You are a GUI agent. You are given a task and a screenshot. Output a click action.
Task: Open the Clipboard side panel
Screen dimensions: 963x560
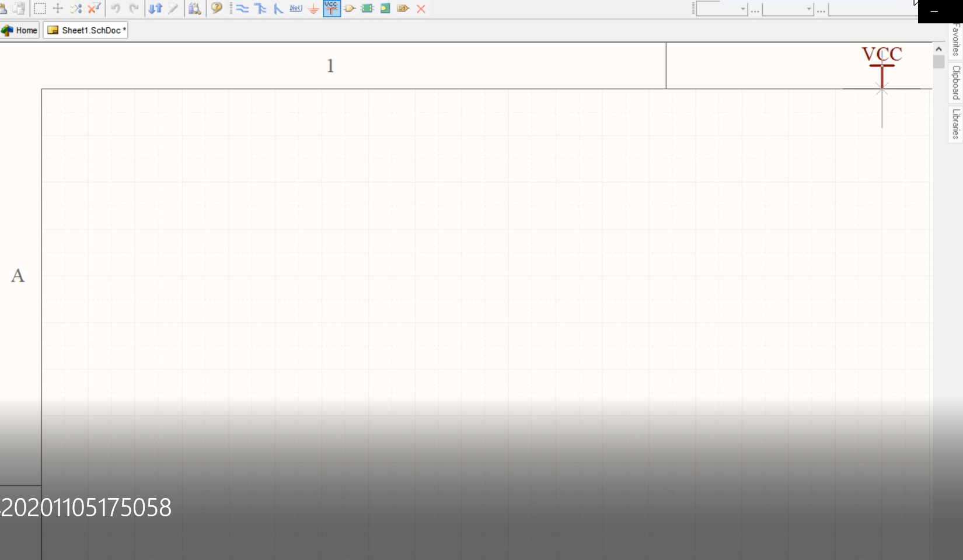[x=955, y=82]
